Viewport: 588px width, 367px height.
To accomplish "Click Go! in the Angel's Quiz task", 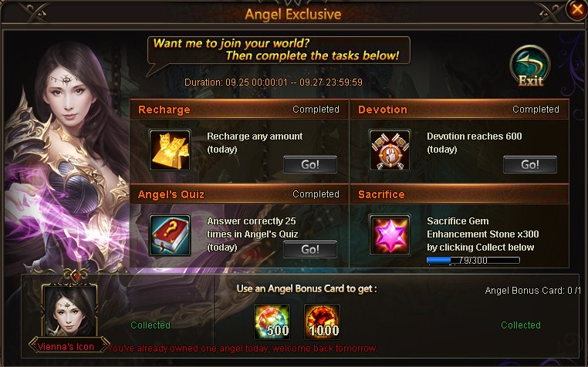I will (310, 250).
